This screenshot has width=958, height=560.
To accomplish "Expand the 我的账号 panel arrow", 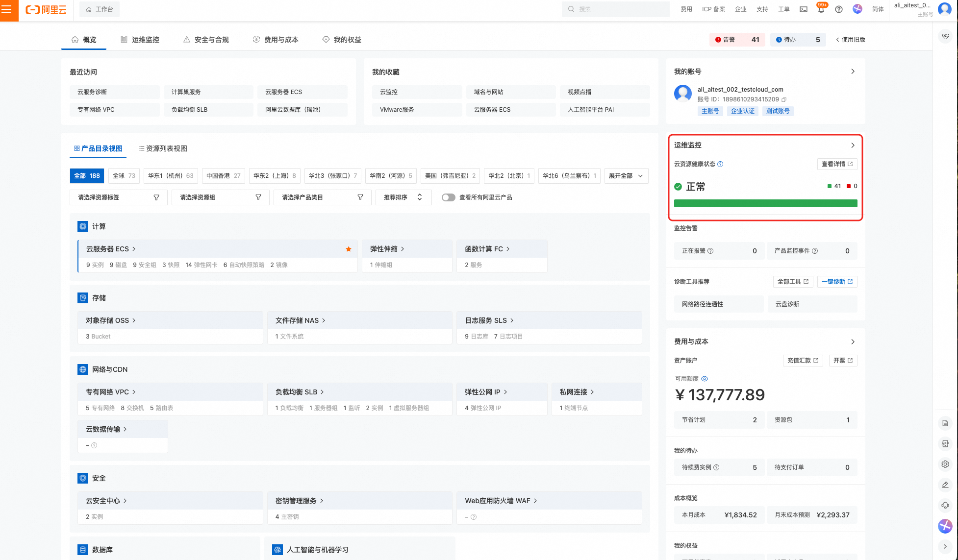I will coord(853,72).
